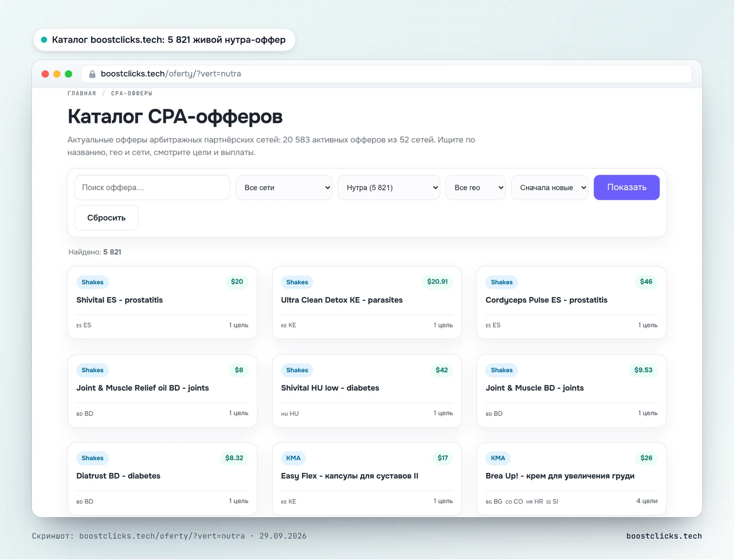This screenshot has height=560, width=734.
Task: Click the $42 payout badge
Action: pos(442,370)
